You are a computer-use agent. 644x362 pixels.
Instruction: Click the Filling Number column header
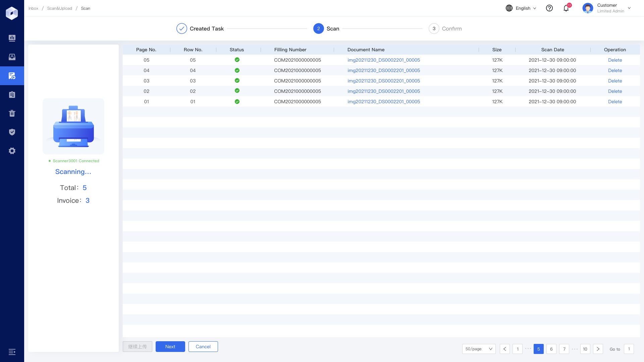coord(290,50)
